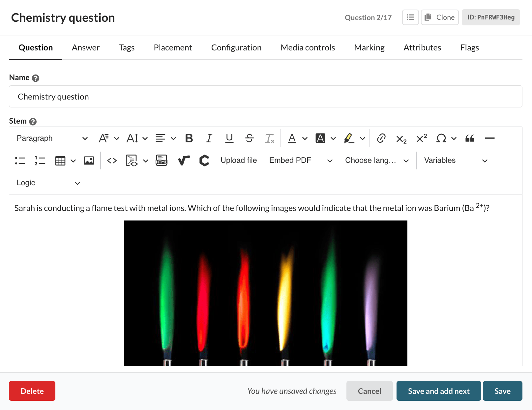
Task: Insert a hyperlink
Action: [381, 138]
